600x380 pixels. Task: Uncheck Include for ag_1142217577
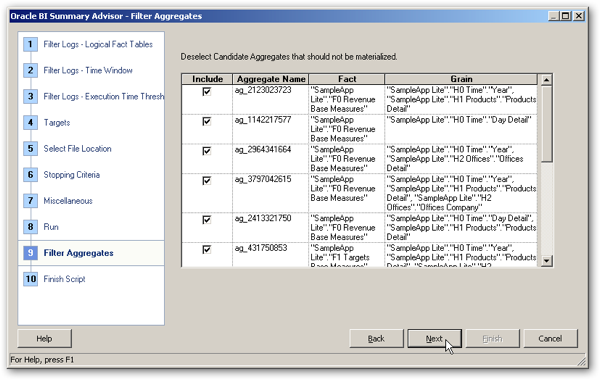207,121
